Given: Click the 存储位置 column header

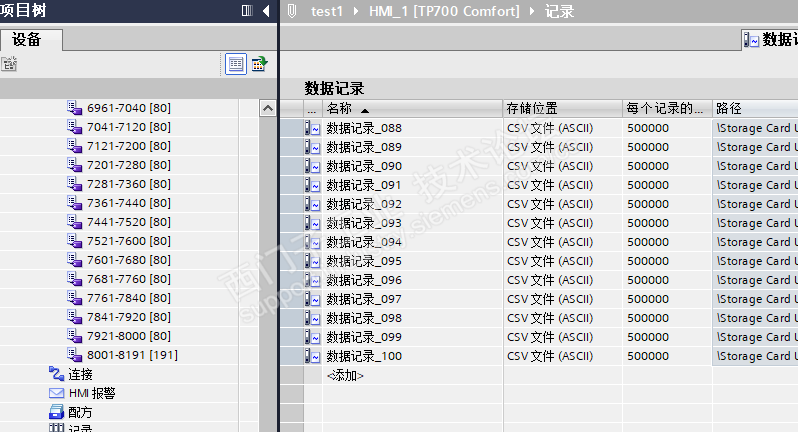Looking at the screenshot, I should tap(562, 108).
